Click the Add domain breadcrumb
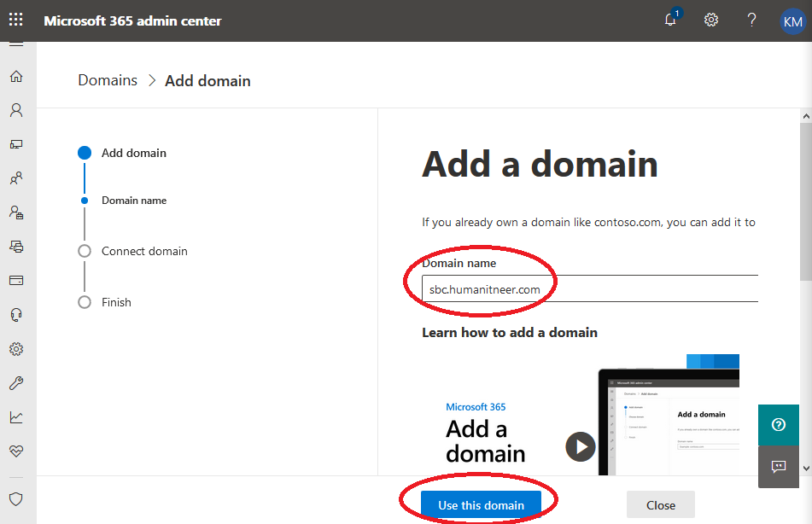The width and height of the screenshot is (812, 524). pyautogui.click(x=207, y=81)
